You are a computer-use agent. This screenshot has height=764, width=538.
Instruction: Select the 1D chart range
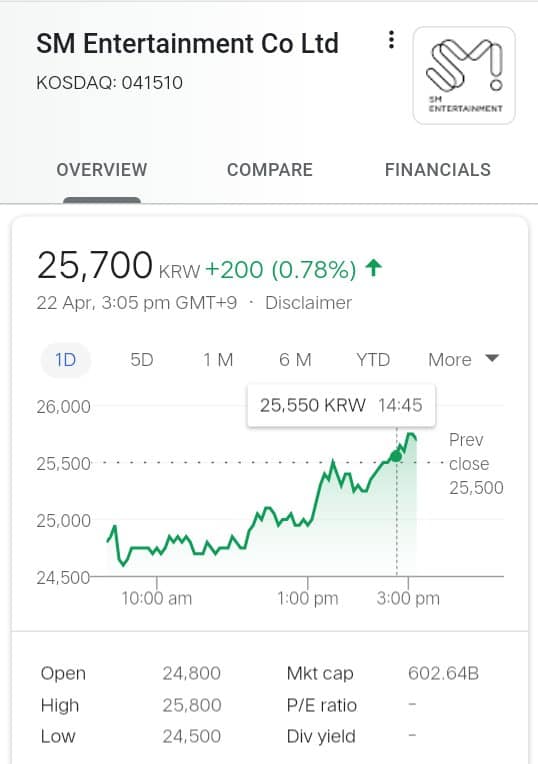65,360
